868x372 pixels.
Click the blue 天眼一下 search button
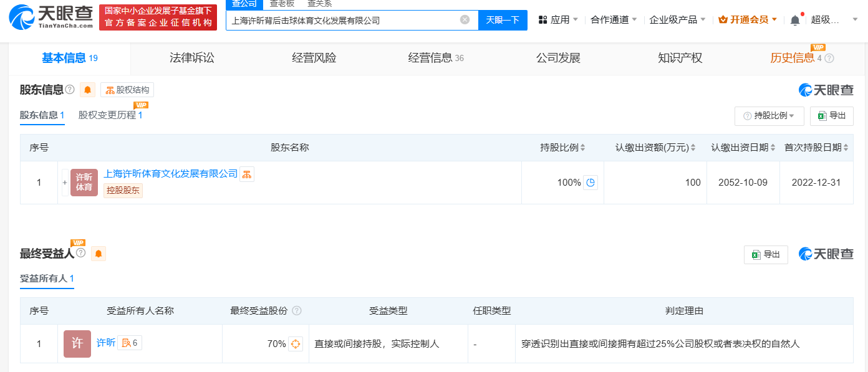[x=503, y=19]
